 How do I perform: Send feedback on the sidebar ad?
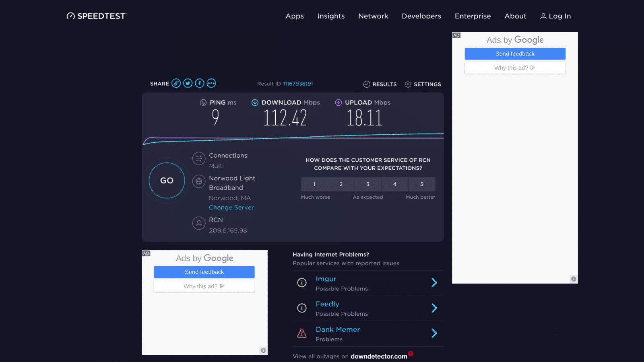point(515,53)
